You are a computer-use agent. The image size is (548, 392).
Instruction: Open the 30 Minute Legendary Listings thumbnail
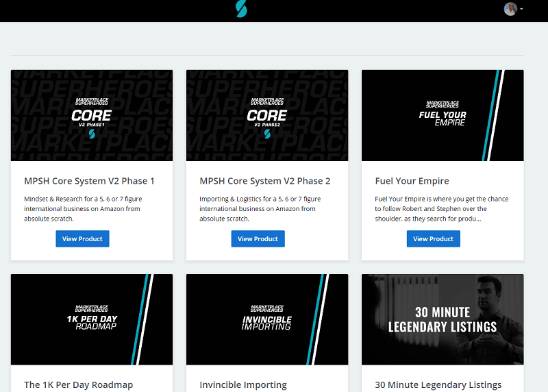pyautogui.click(x=443, y=319)
